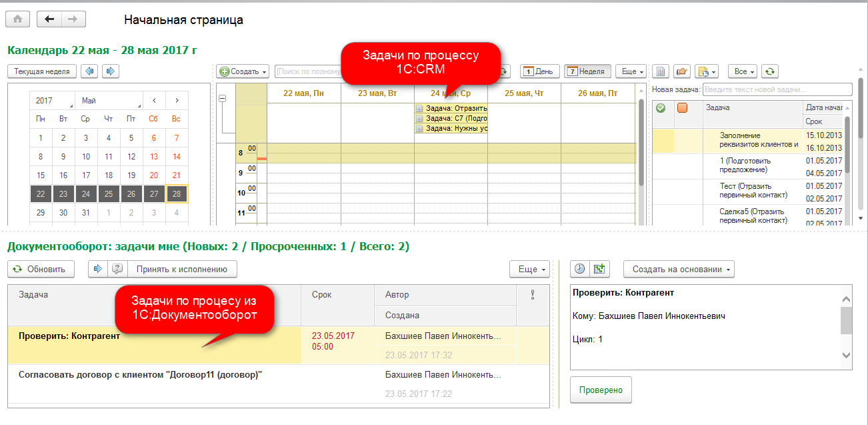Click the clock icon above task details
Image resolution: width=868 pixels, height=425 pixels.
pos(580,269)
